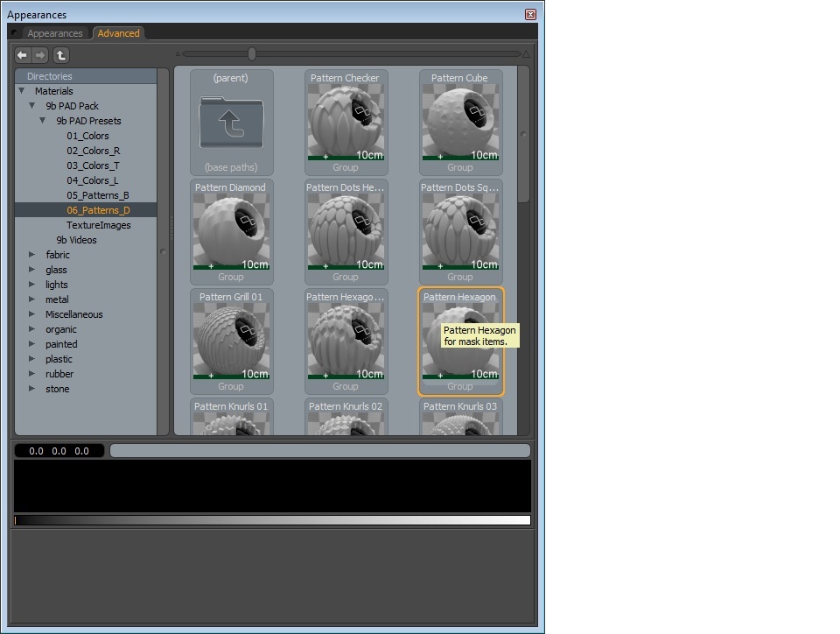Open the 02_Colors_R folder
Screen dimensions: 840x634
(x=94, y=151)
